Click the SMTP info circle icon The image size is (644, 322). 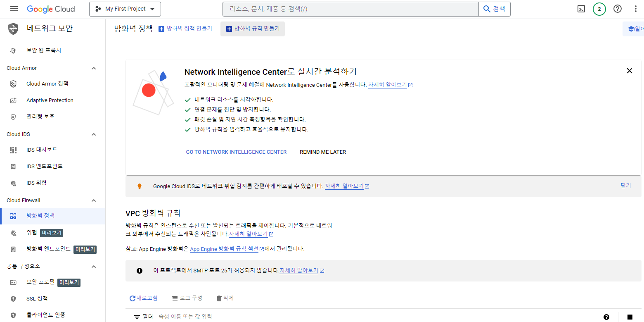pyautogui.click(x=140, y=271)
